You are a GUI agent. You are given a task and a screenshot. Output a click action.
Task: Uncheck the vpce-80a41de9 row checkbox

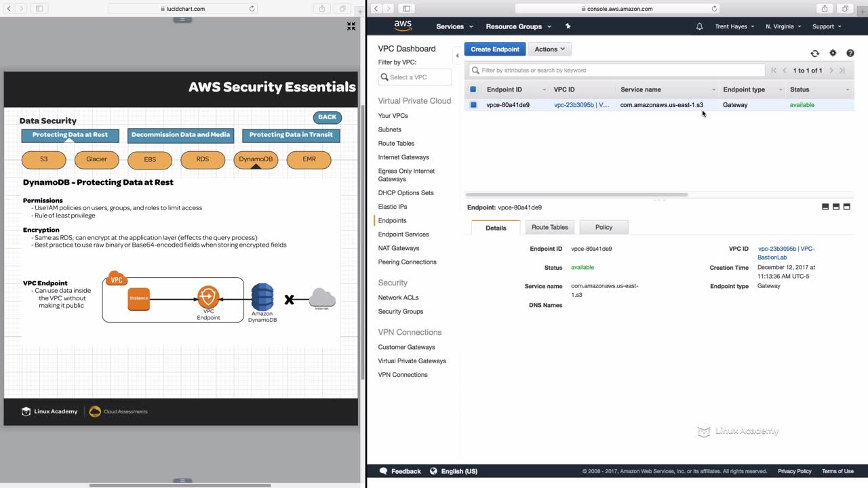473,105
